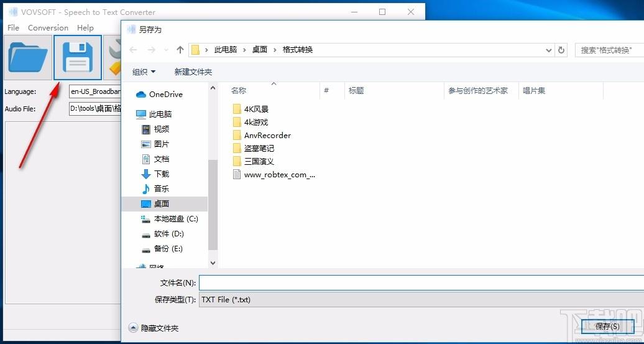This screenshot has height=344, width=644.
Task: Open the File menu in VOVSOFT
Action: 13,28
